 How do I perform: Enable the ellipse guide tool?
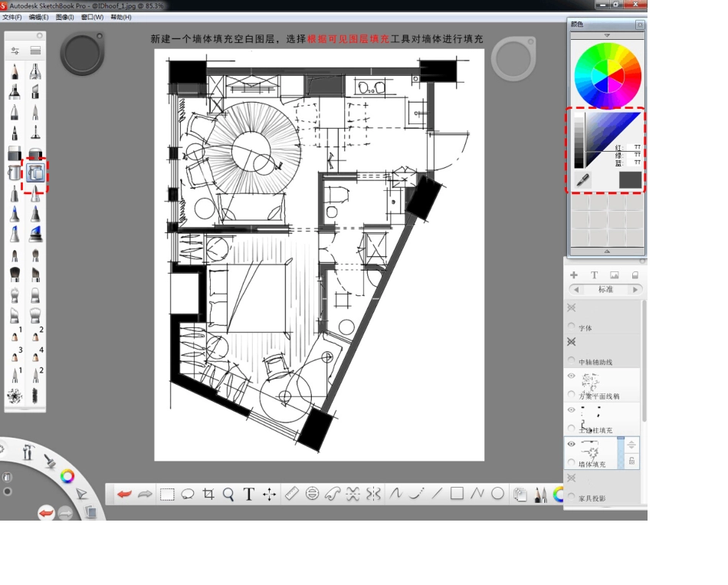click(x=313, y=494)
